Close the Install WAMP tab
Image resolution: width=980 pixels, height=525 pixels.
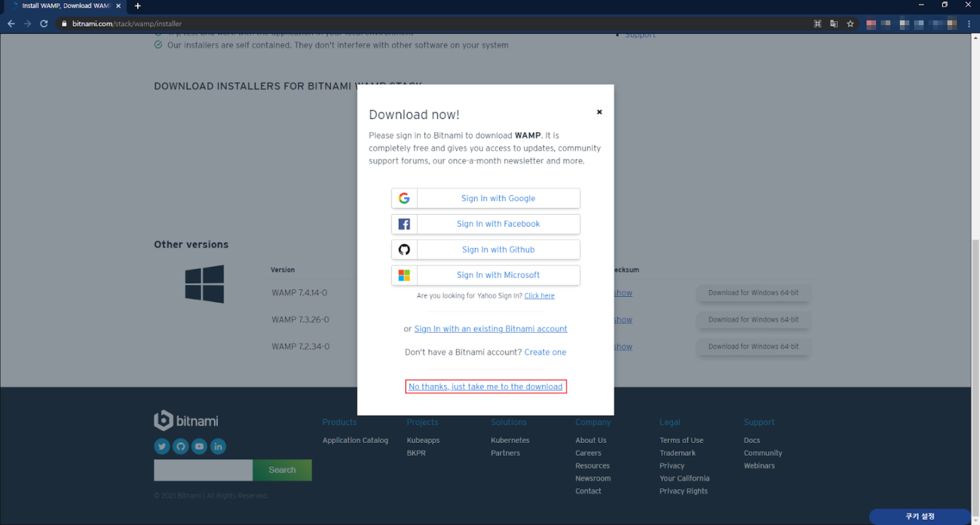118,6
